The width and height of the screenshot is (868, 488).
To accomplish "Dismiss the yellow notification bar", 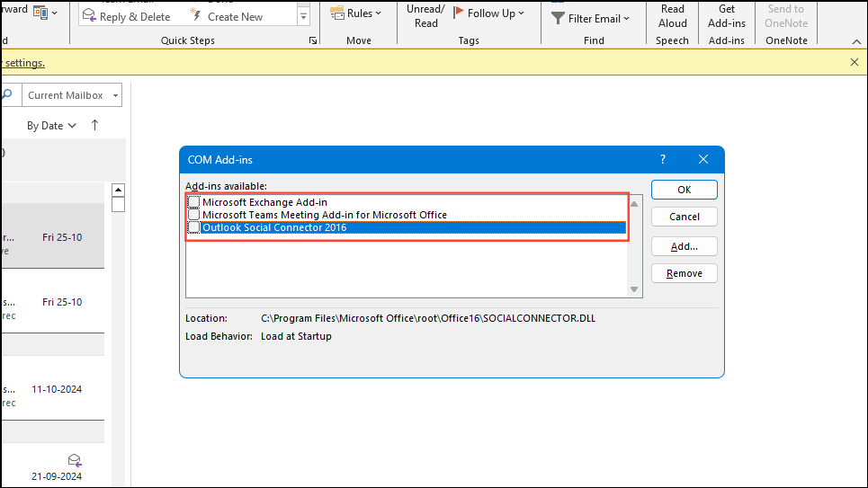I will pos(855,62).
